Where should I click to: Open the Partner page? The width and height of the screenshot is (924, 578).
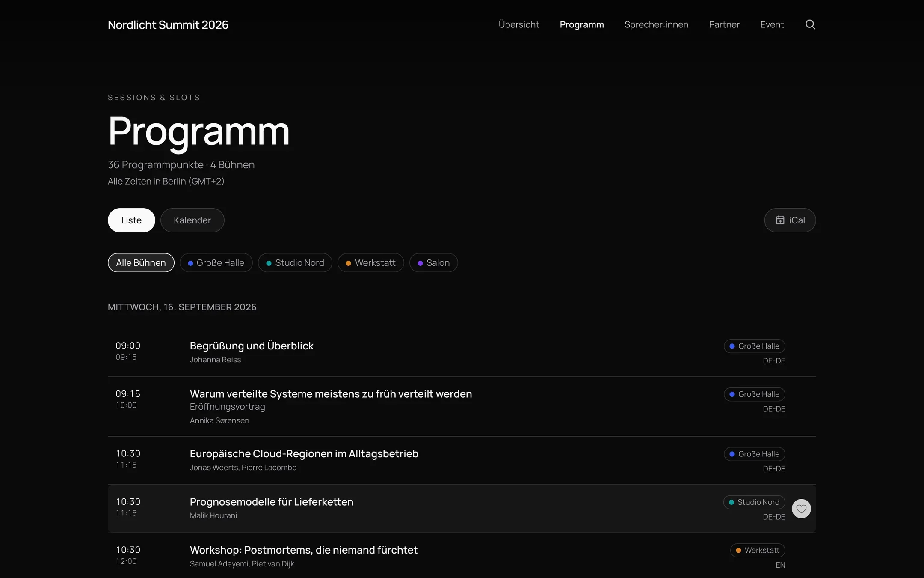(724, 24)
